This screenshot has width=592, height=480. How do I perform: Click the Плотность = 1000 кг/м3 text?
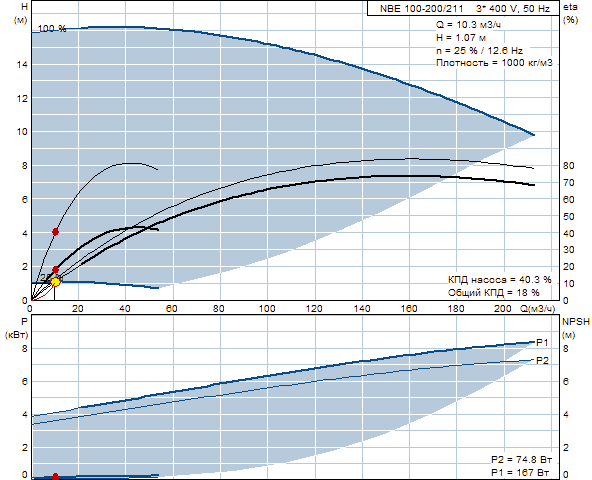pyautogui.click(x=494, y=62)
